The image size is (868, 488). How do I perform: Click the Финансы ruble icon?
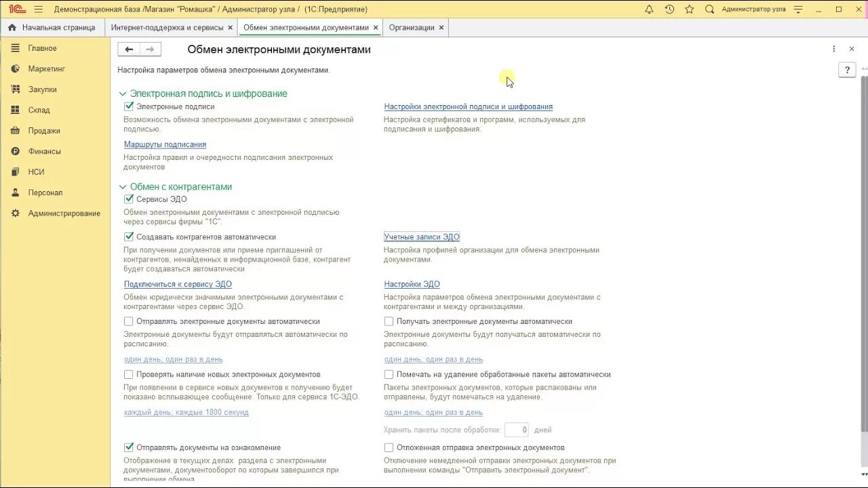15,151
